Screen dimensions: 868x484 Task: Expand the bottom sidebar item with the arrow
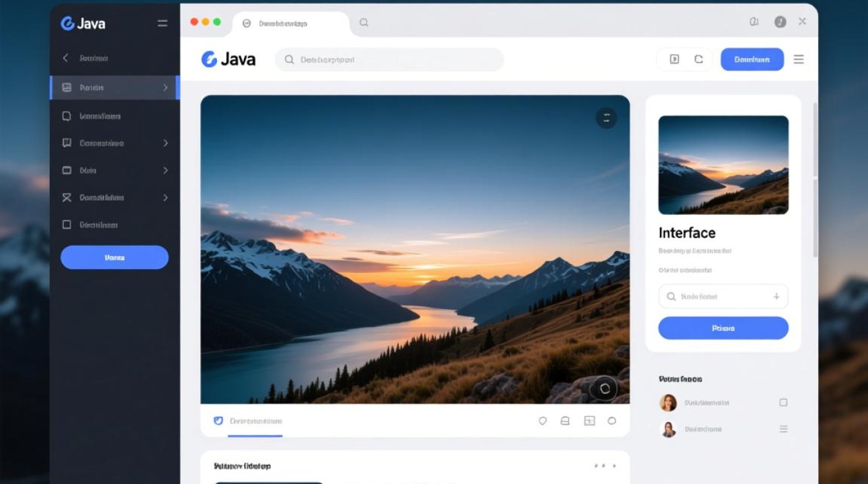coord(165,197)
